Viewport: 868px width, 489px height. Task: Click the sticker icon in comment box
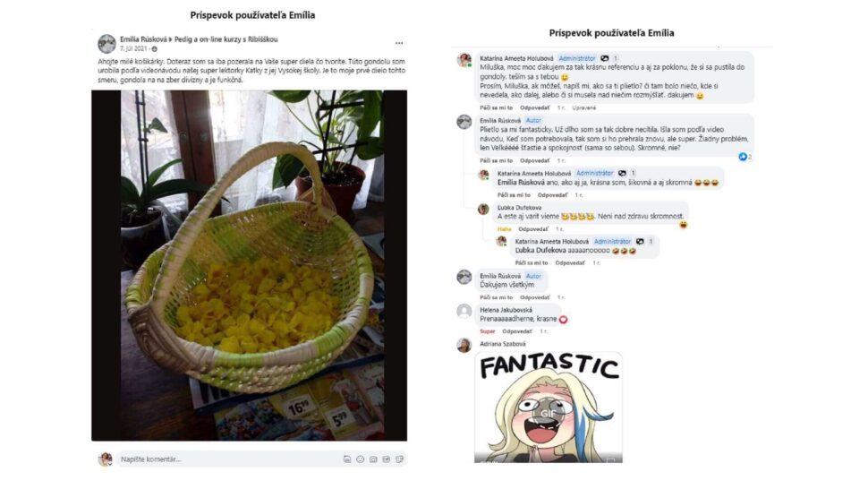click(400, 459)
